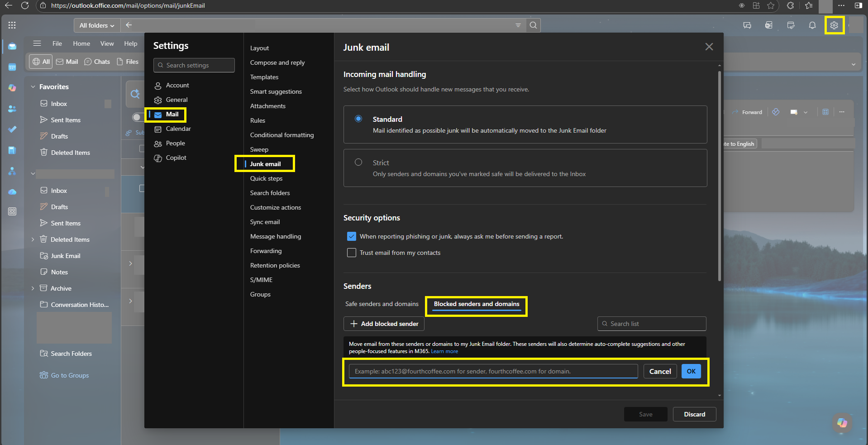Uncheck ask before sending phishing report

[352, 236]
